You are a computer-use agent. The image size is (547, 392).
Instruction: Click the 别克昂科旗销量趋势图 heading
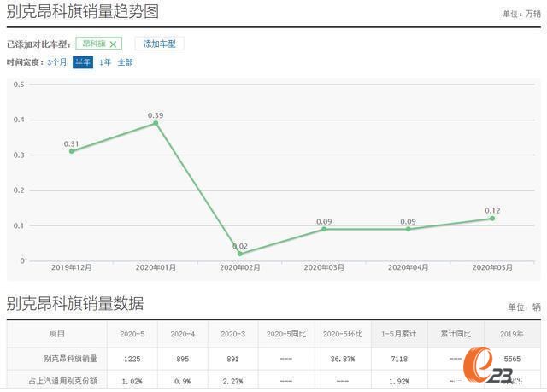click(x=83, y=11)
